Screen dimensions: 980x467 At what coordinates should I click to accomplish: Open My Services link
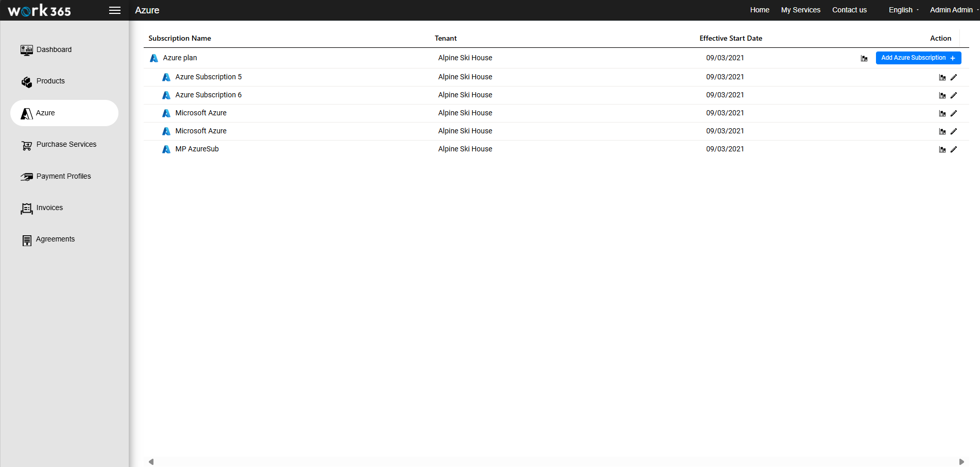coord(801,10)
